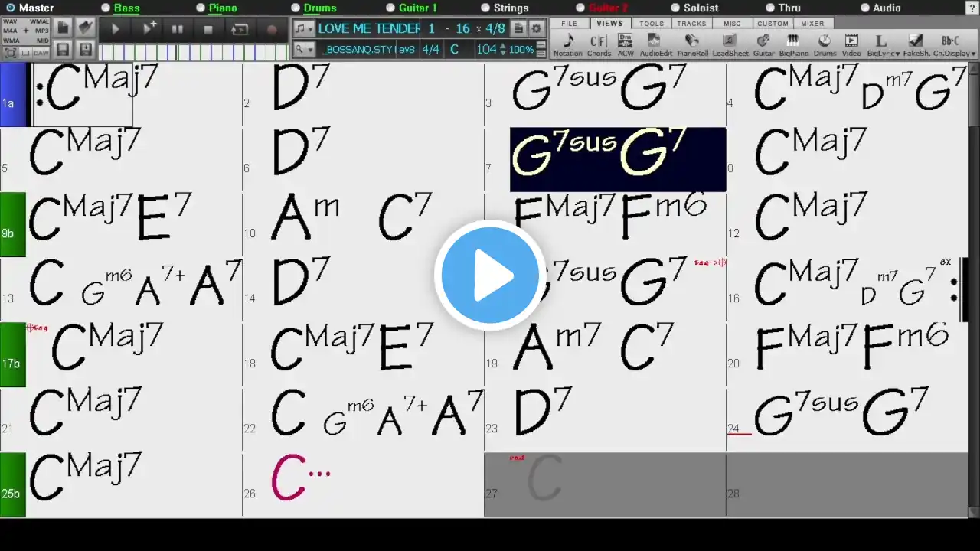The width and height of the screenshot is (980, 551).
Task: Select the red Guitar 2 track radio button
Action: 580,8
